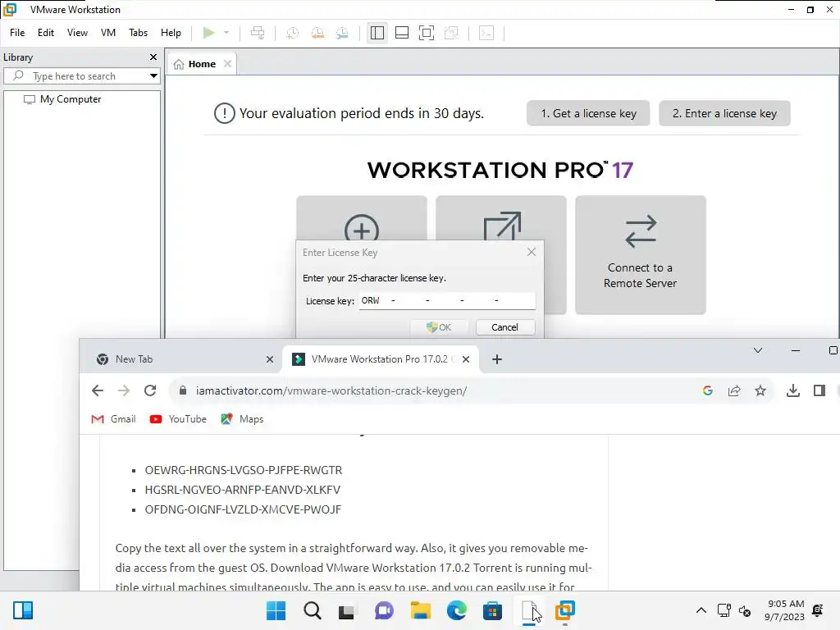The width and height of the screenshot is (840, 630).
Task: Click the Send Ctrl+Alt+Del toolbar icon
Action: (258, 33)
